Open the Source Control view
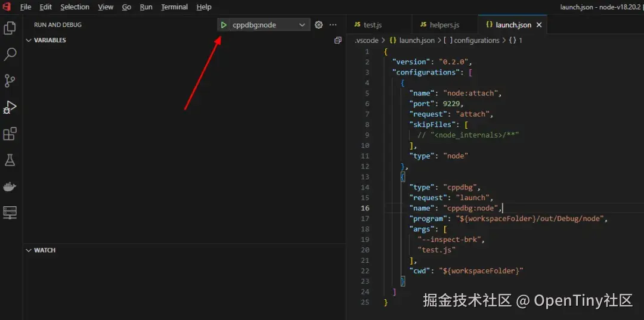 click(10, 81)
